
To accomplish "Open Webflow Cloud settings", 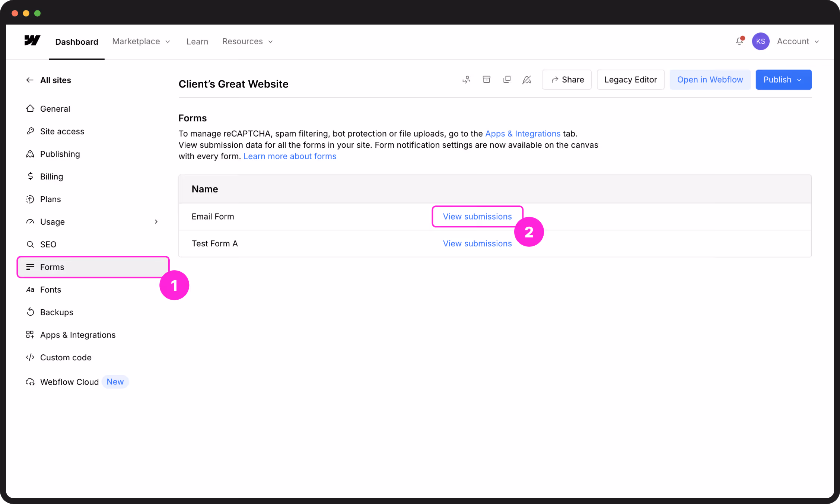I will (69, 382).
